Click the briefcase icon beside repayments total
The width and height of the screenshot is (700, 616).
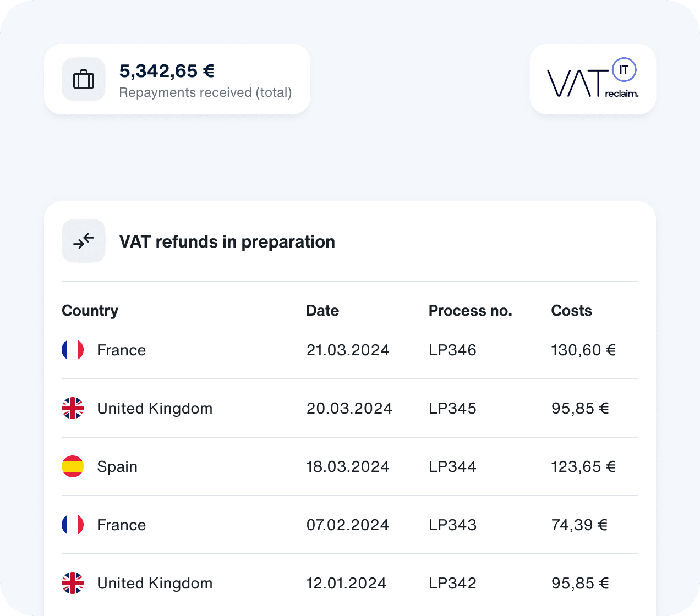tap(84, 79)
